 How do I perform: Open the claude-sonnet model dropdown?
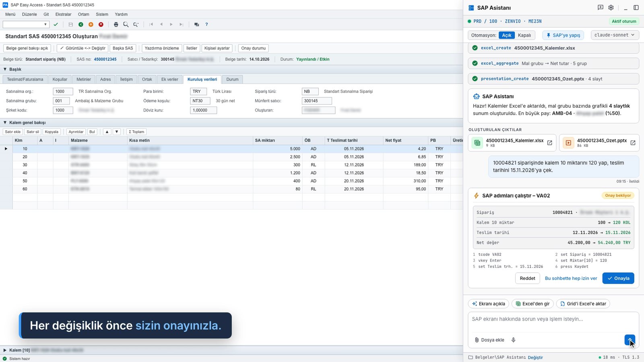(615, 35)
